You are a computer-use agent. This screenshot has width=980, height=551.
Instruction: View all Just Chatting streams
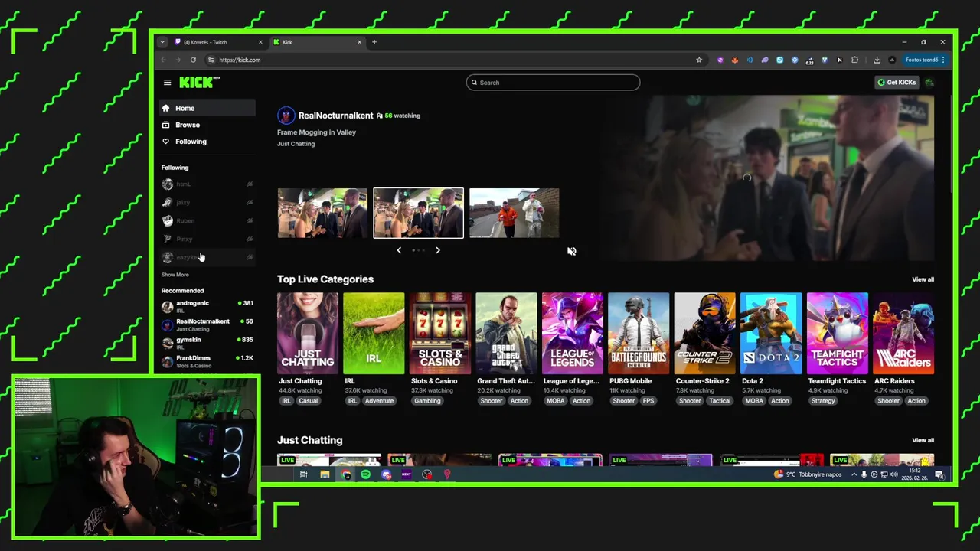[x=923, y=440]
